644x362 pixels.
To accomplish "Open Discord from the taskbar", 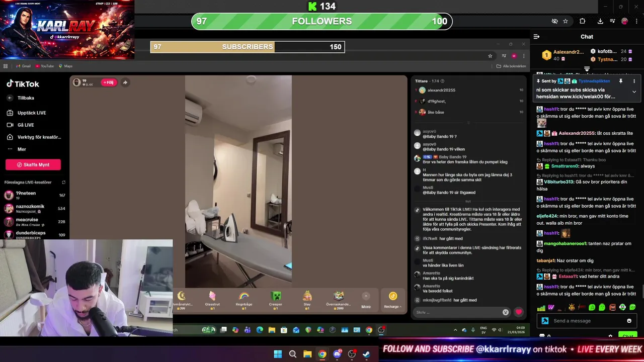I will [337, 354].
